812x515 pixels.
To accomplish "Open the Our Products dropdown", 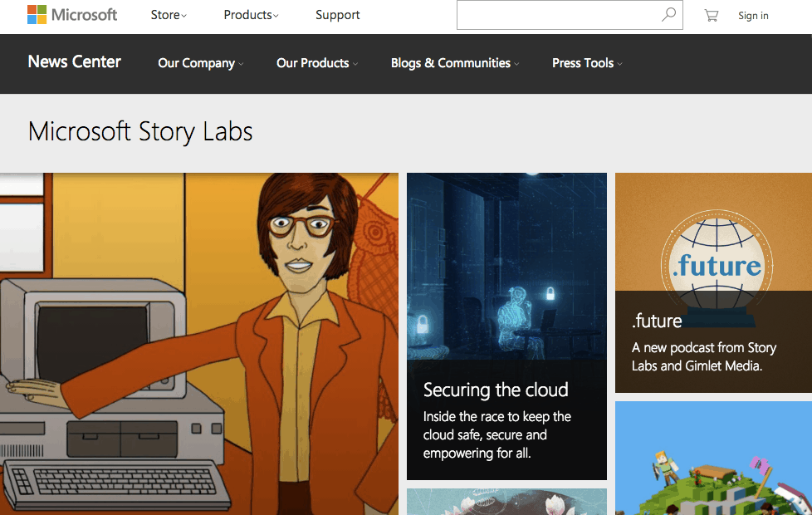I will [x=317, y=63].
